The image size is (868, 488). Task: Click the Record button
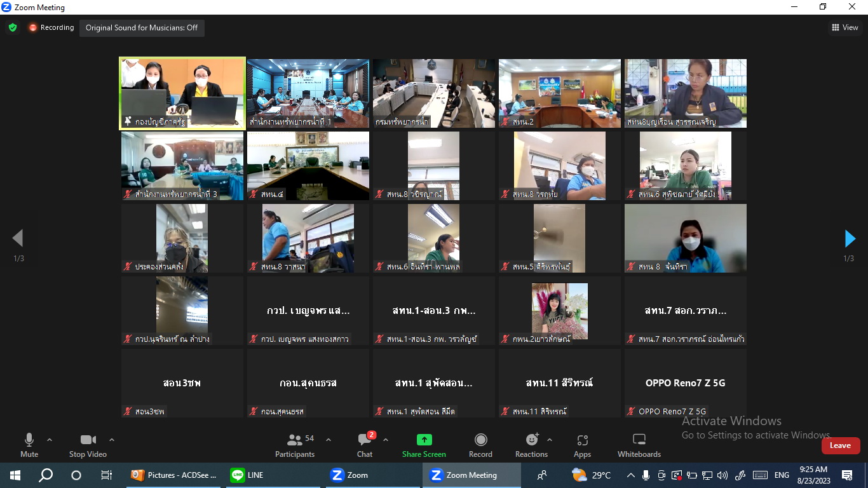pos(480,445)
